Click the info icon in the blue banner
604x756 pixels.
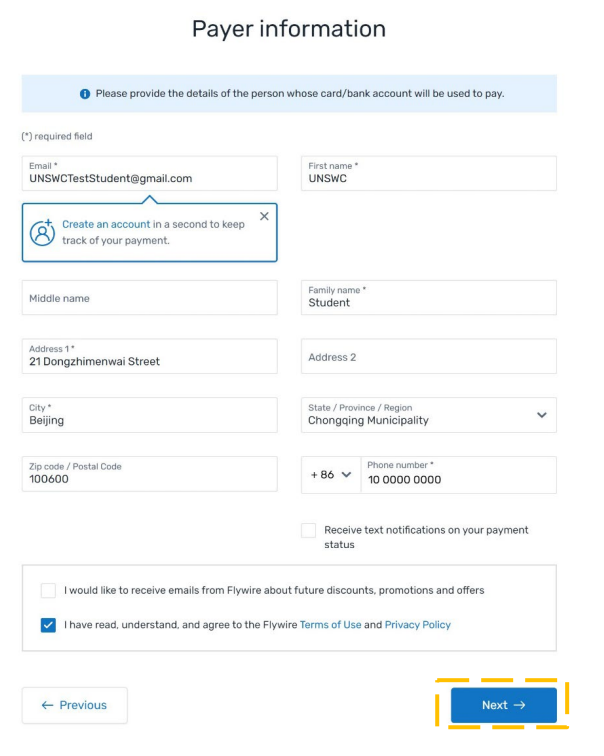pyautogui.click(x=85, y=94)
